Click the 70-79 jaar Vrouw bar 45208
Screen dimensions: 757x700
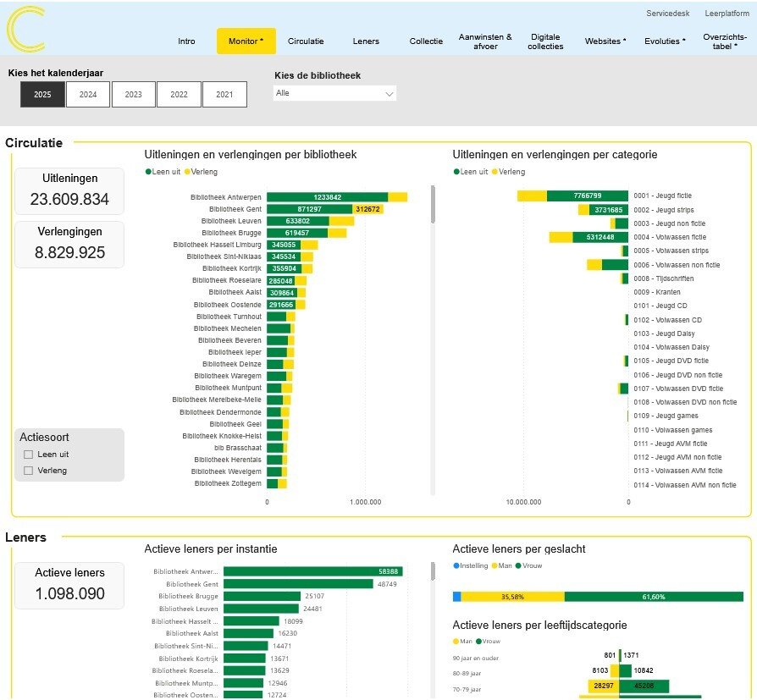[x=644, y=686]
